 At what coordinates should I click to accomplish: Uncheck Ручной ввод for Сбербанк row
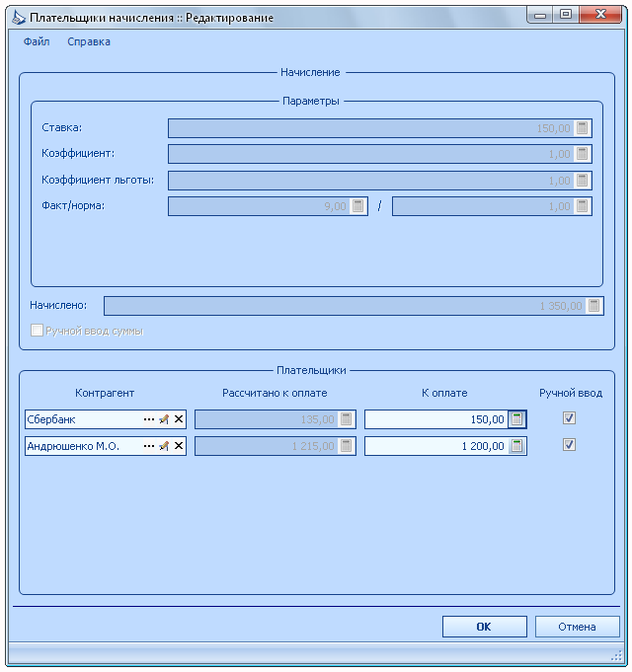(569, 418)
